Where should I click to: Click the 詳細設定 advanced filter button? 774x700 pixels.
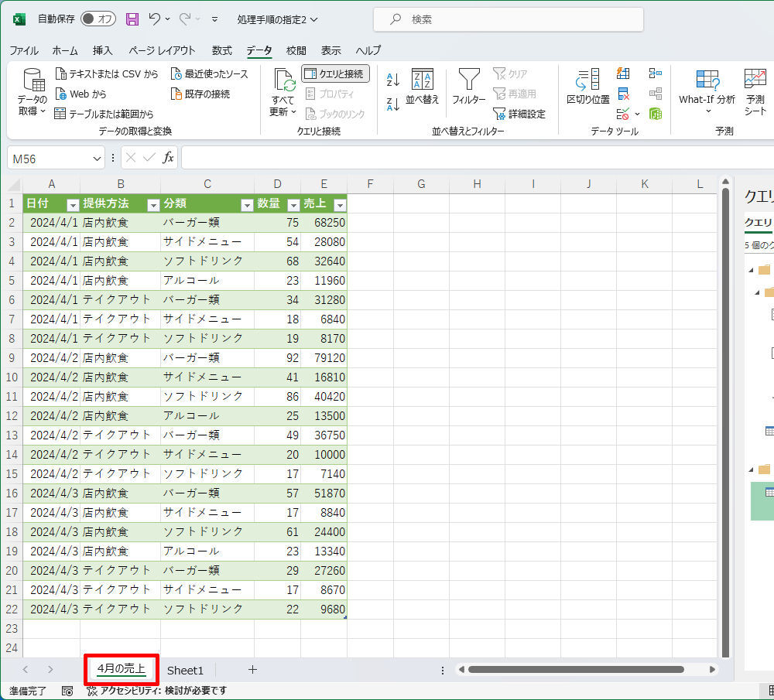(519, 114)
